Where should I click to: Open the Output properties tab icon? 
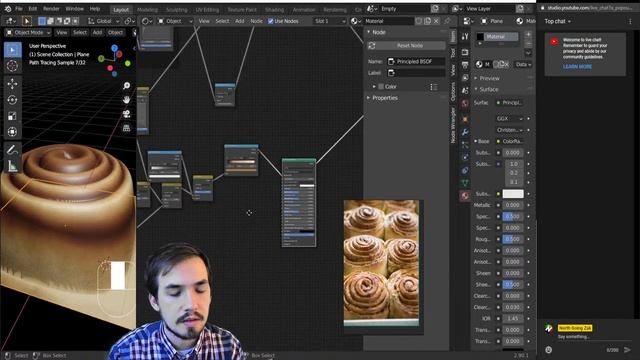(465, 65)
